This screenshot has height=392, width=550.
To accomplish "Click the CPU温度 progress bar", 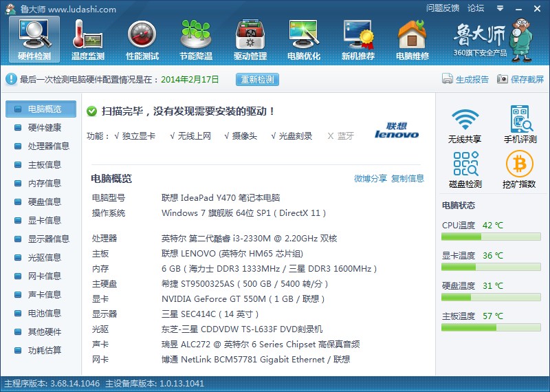I will tap(491, 237).
